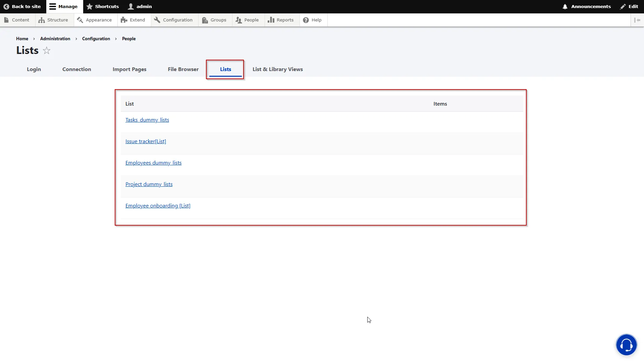Open the Announcements panel
Screen dimensions: 644x362
[587, 6]
